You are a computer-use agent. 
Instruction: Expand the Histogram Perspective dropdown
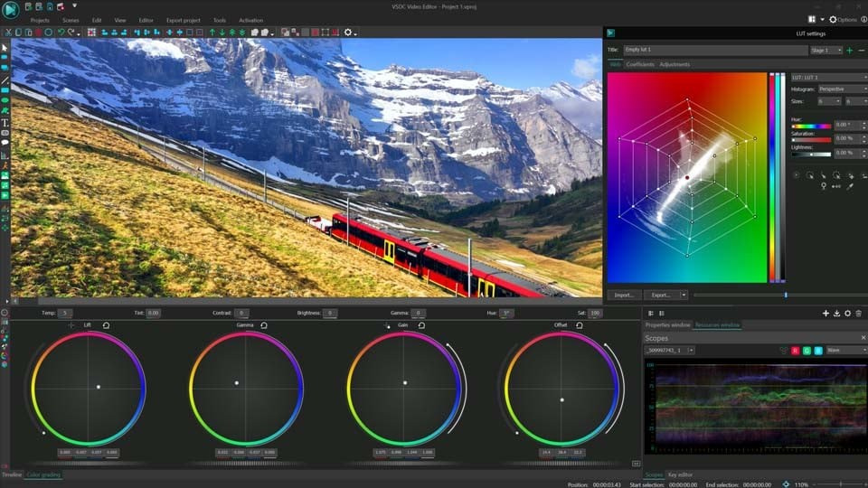coord(843,89)
